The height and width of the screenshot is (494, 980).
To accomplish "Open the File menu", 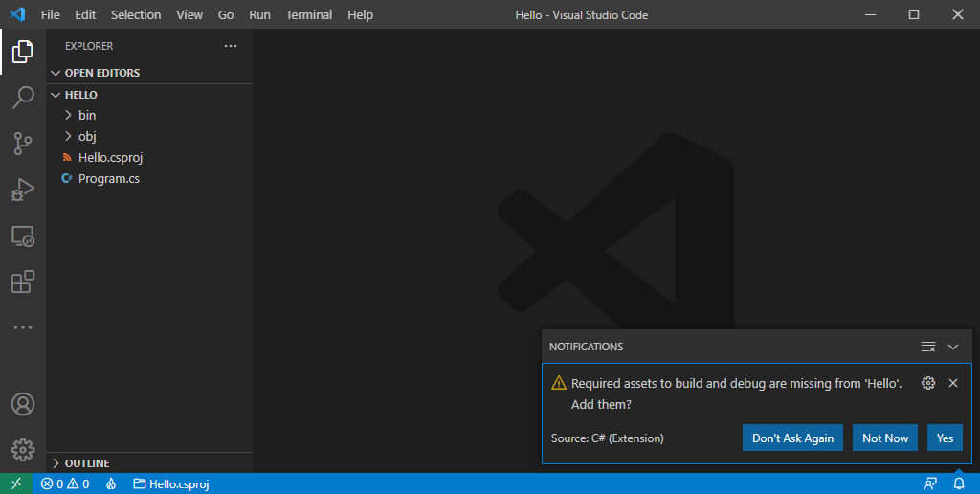I will coord(51,14).
